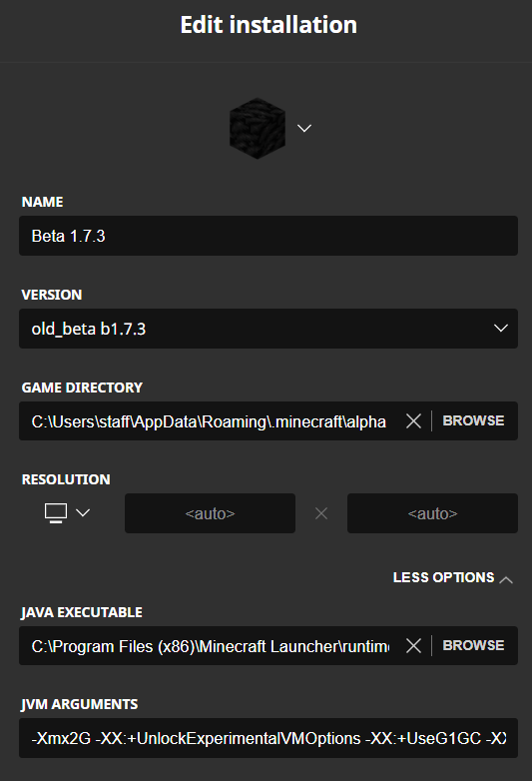Viewport: 532px width, 781px height.
Task: Click the Java Executable path field
Action: point(209,646)
